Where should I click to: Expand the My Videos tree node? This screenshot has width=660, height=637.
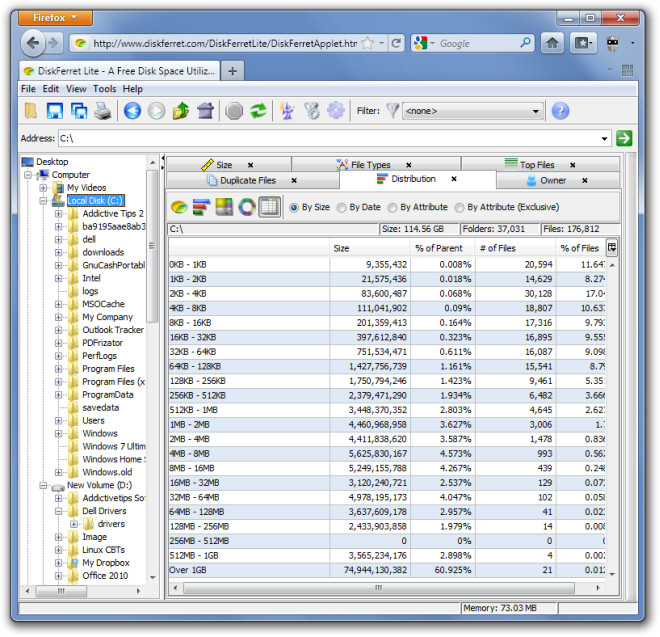[43, 188]
